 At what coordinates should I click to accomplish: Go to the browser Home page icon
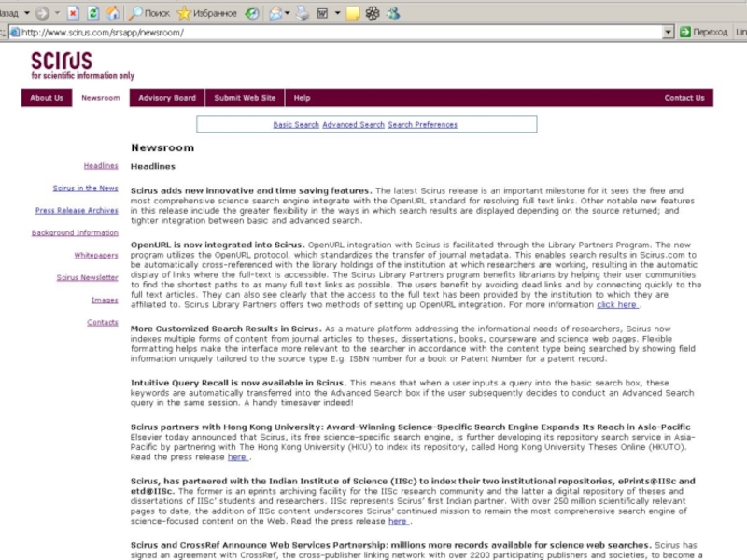pyautogui.click(x=113, y=13)
